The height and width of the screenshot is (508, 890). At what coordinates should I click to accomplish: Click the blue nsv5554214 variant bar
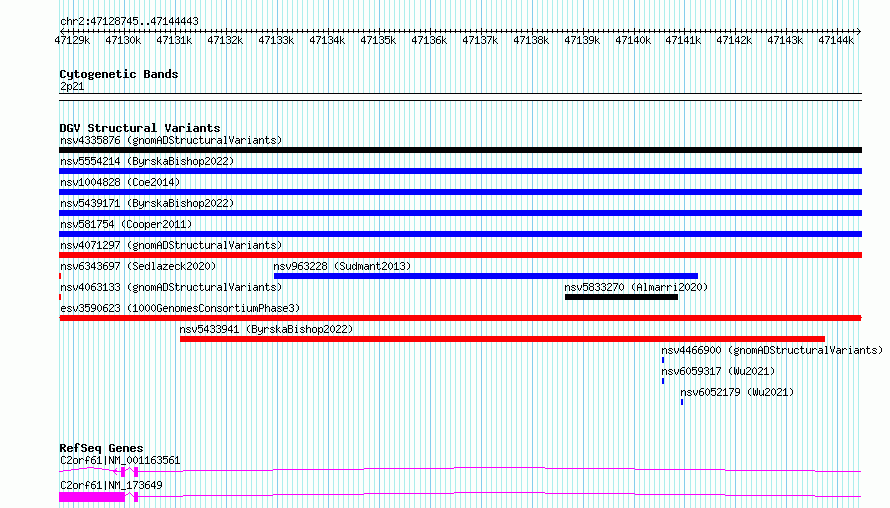coord(460,171)
